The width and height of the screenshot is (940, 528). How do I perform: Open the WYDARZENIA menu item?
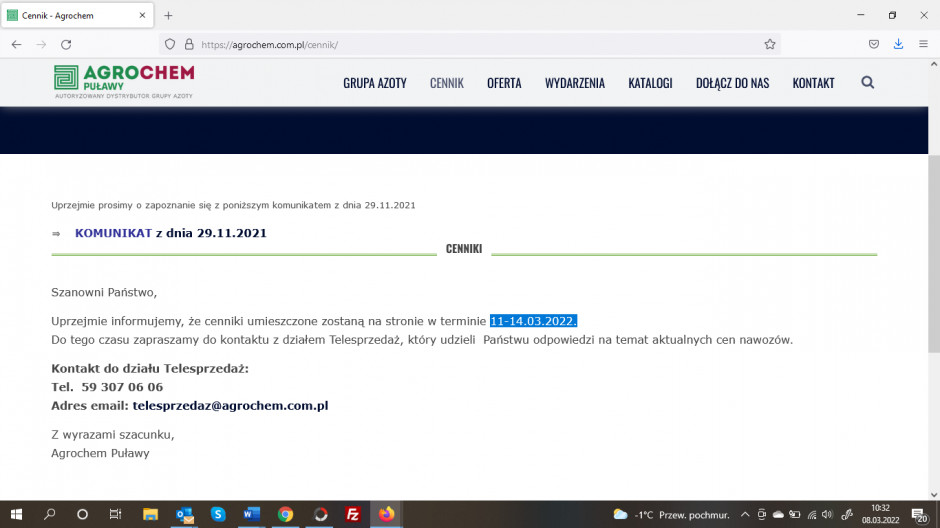(575, 83)
